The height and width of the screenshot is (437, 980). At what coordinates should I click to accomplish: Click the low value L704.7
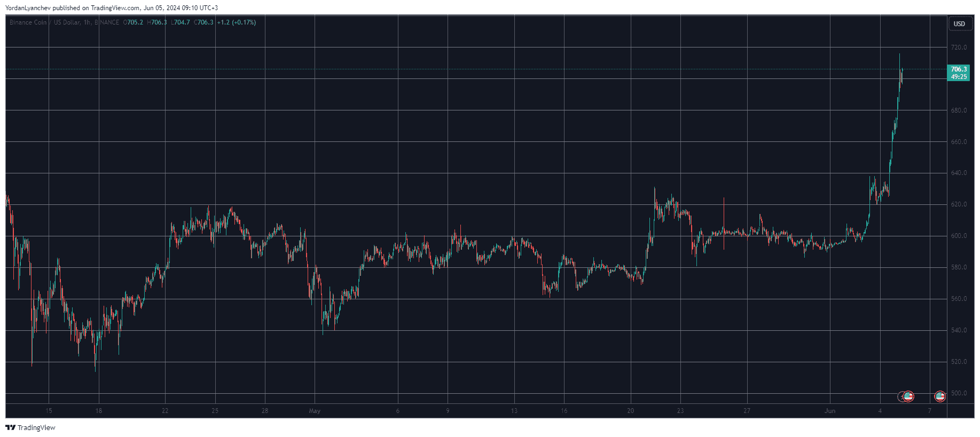(181, 22)
